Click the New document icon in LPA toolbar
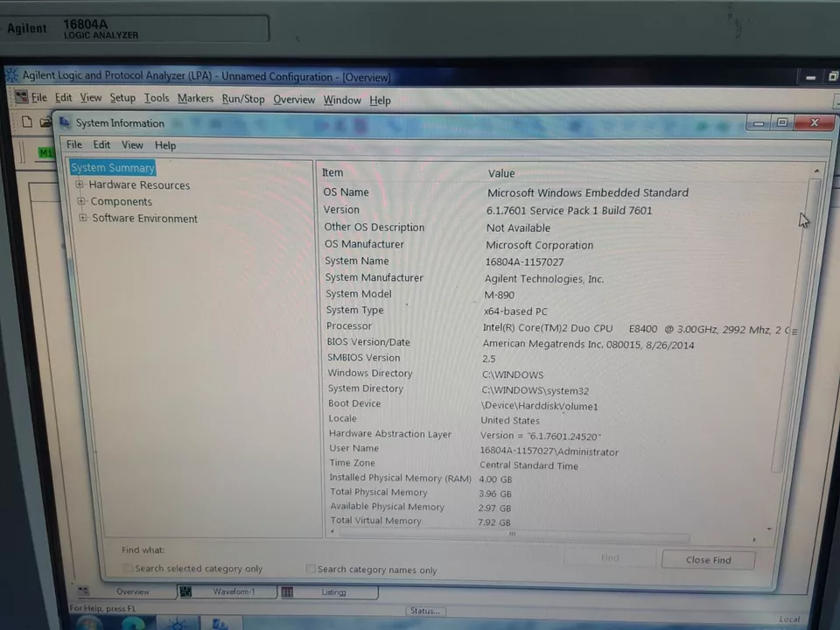Viewport: 840px width, 630px height. coord(27,122)
